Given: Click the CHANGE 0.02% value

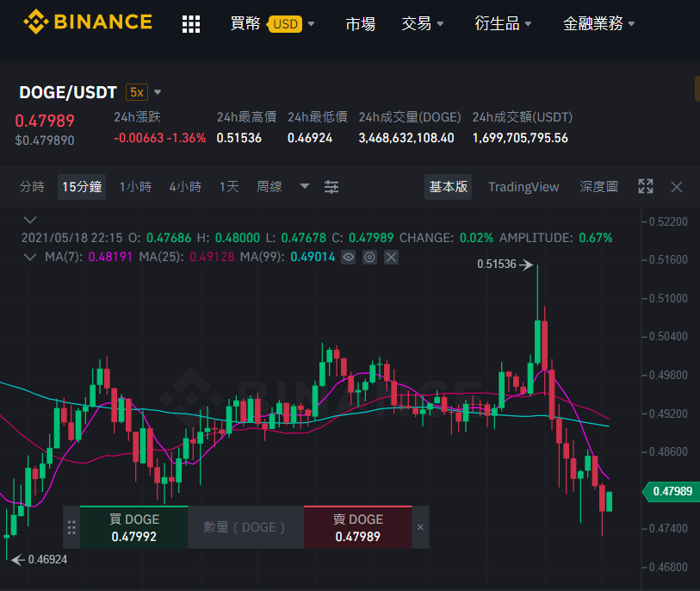Looking at the screenshot, I should (476, 238).
